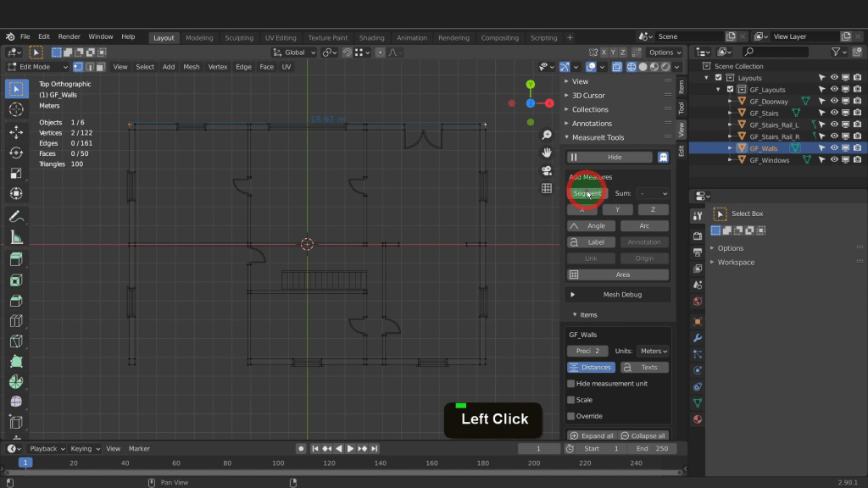The image size is (868, 488).
Task: Open the Mesh menu in the header
Action: click(192, 67)
